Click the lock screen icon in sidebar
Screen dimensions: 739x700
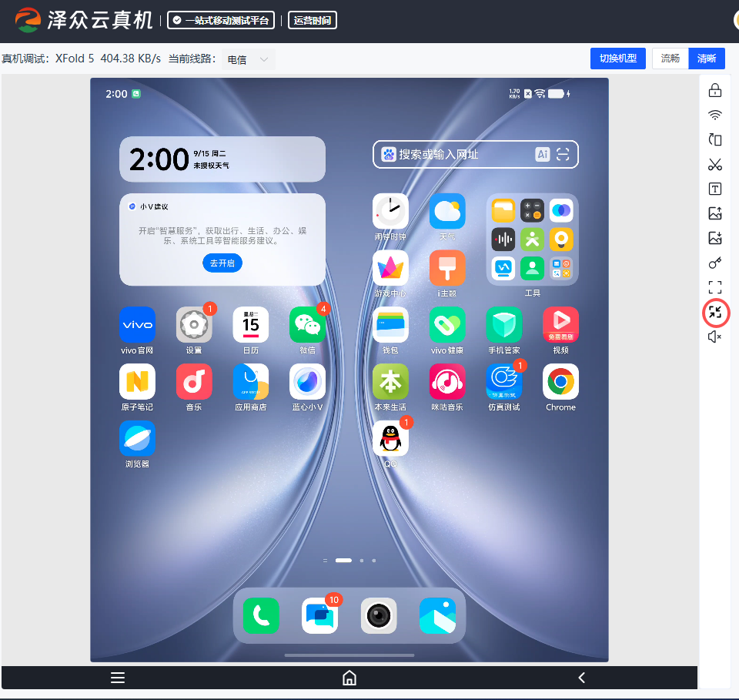(715, 90)
